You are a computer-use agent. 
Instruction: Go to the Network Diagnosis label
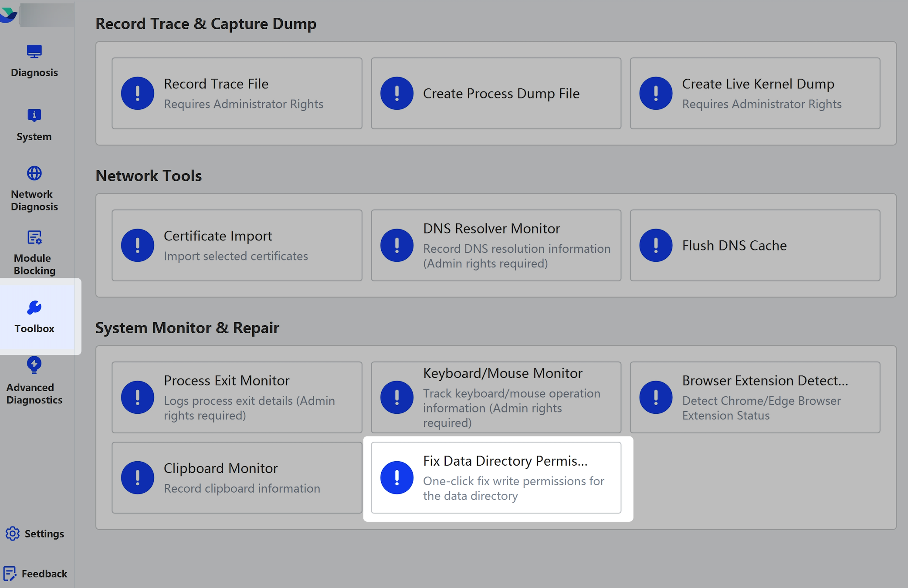[34, 200]
